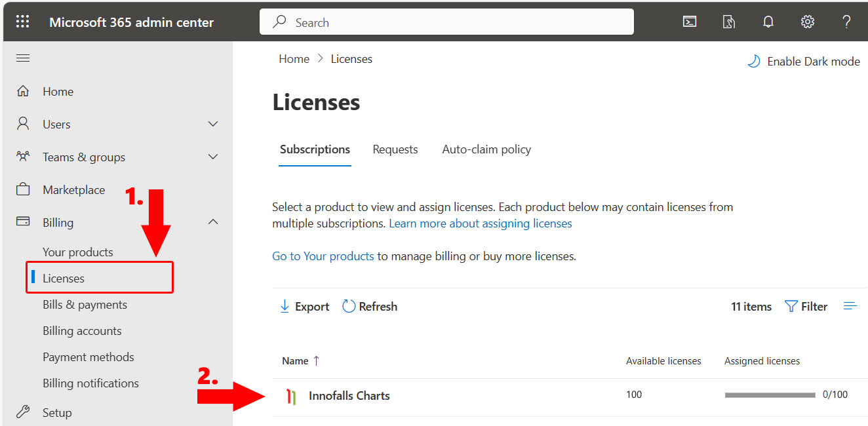Switch to the Requests tab
Viewport: 868px width, 426px height.
pyautogui.click(x=395, y=149)
